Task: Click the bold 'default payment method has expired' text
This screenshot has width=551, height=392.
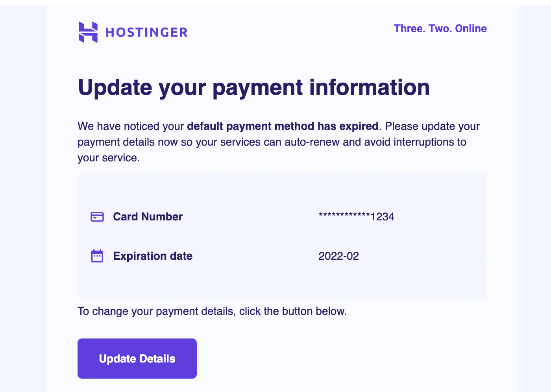Action: coord(283,126)
